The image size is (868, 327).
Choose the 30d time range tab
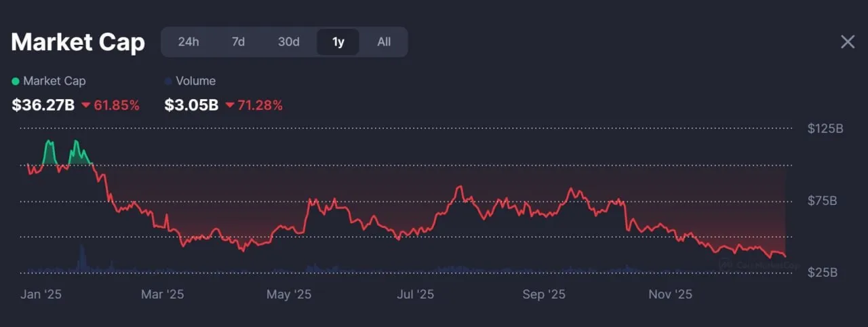point(288,41)
